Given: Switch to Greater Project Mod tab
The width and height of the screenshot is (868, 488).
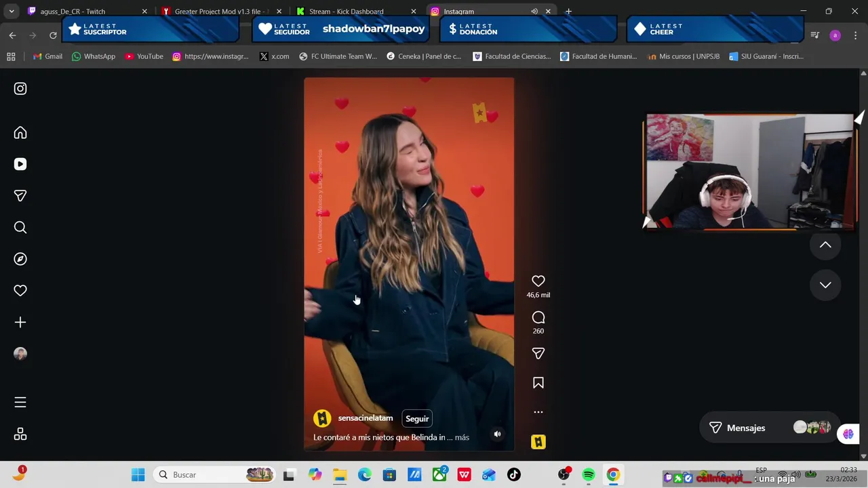Looking at the screenshot, I should tap(220, 12).
